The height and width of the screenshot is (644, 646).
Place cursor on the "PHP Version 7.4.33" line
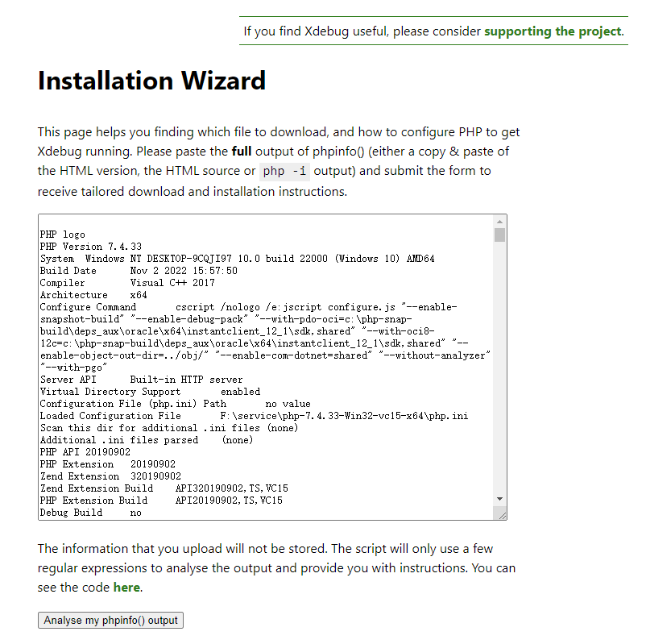[90, 247]
